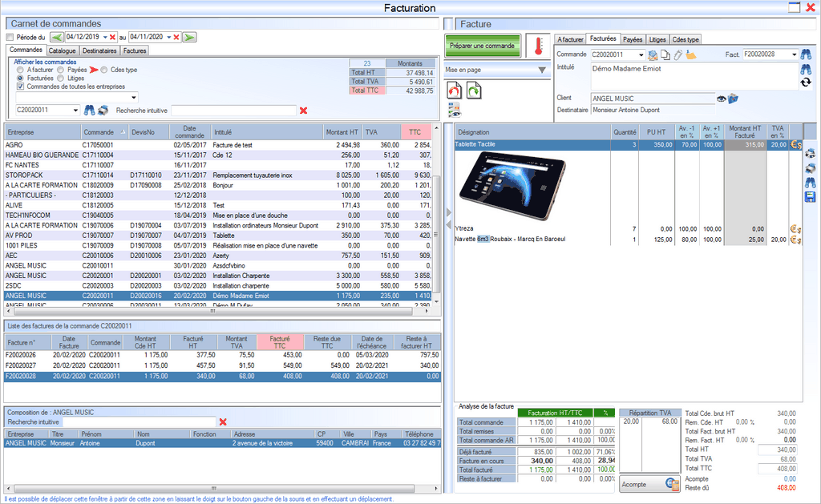The image size is (821, 504).
Task: Open the Commande C20020011 dropdown in Facture panel
Action: (x=641, y=54)
